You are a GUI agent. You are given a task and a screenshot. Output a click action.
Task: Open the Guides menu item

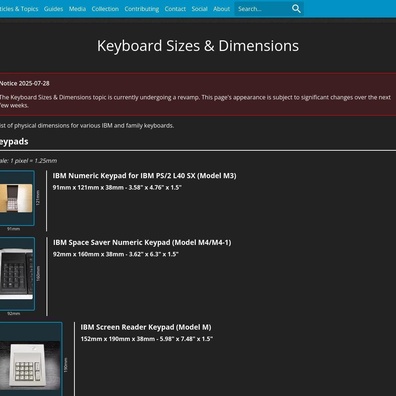[53, 9]
